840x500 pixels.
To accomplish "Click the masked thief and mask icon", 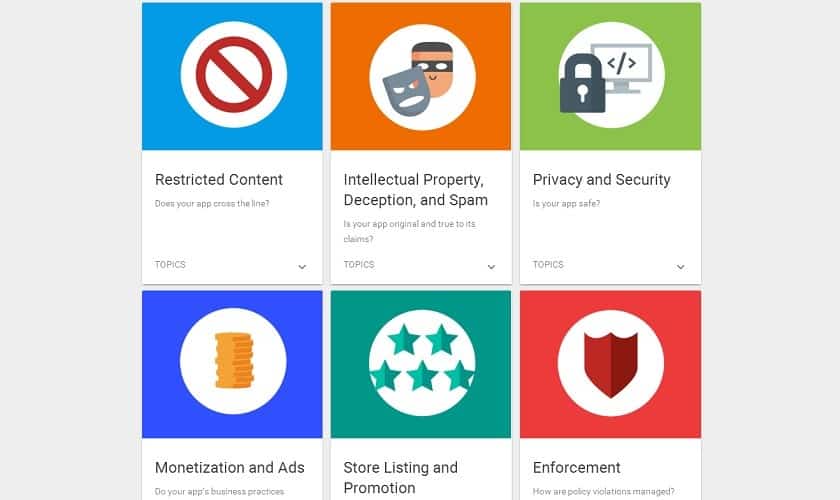I will click(x=418, y=79).
